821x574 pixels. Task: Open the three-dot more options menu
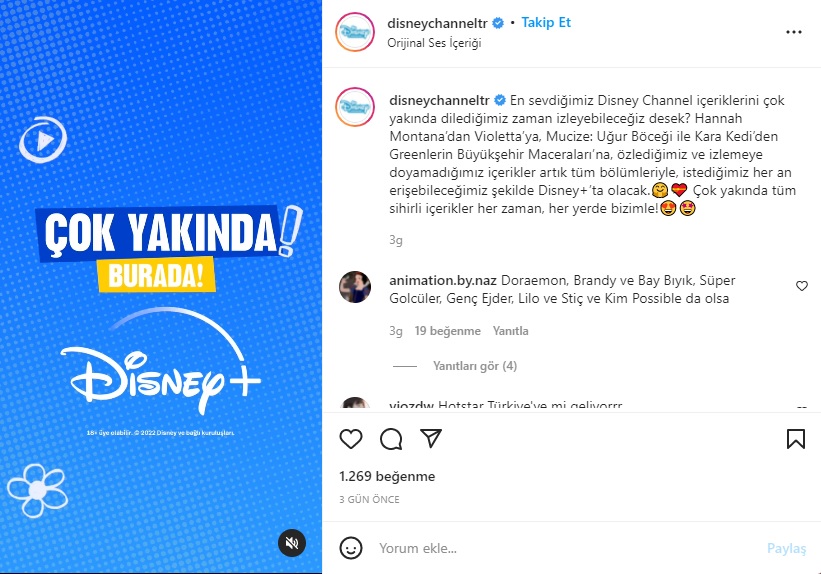point(794,32)
